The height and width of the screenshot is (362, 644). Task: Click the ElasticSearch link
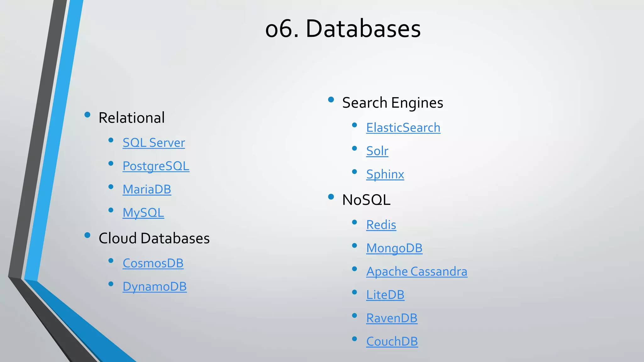403,128
